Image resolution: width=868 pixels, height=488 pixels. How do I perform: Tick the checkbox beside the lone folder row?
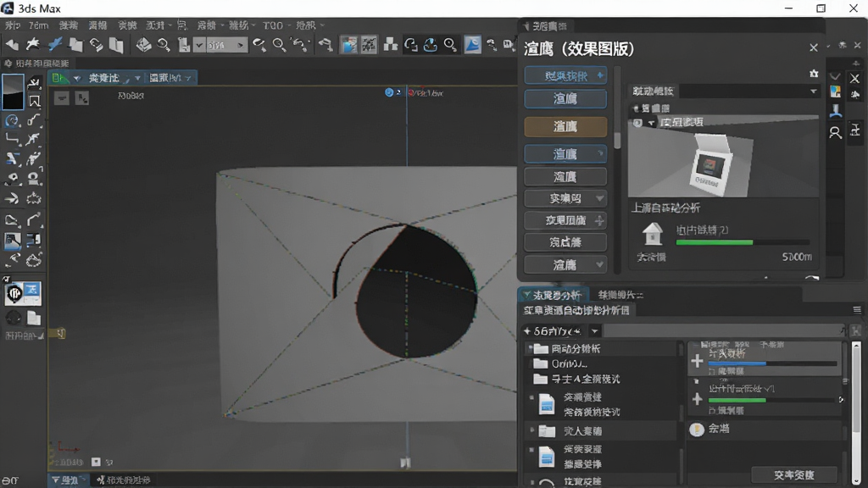(531, 430)
